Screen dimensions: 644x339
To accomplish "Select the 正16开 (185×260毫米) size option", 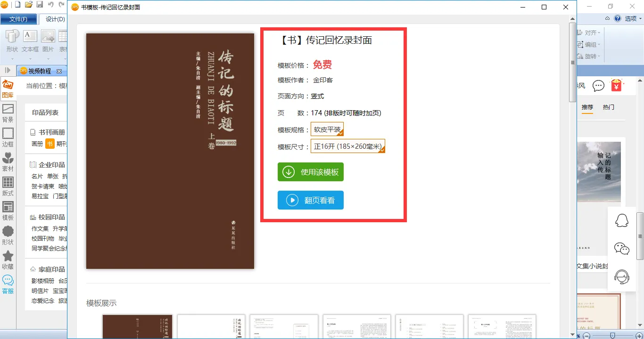I will (348, 146).
